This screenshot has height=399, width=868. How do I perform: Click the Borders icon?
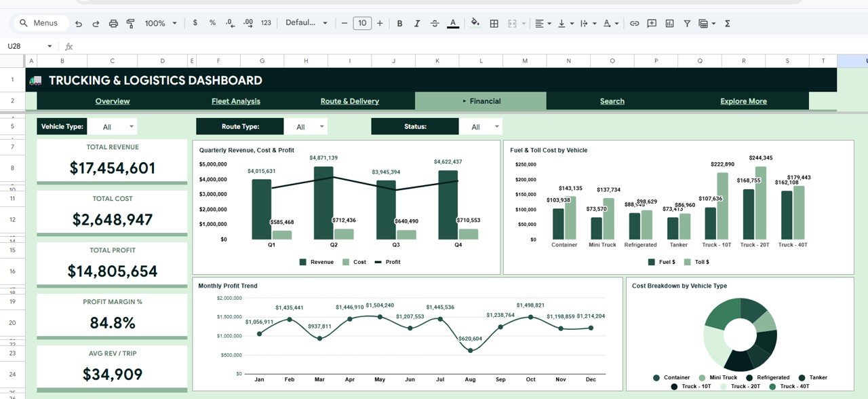(493, 22)
